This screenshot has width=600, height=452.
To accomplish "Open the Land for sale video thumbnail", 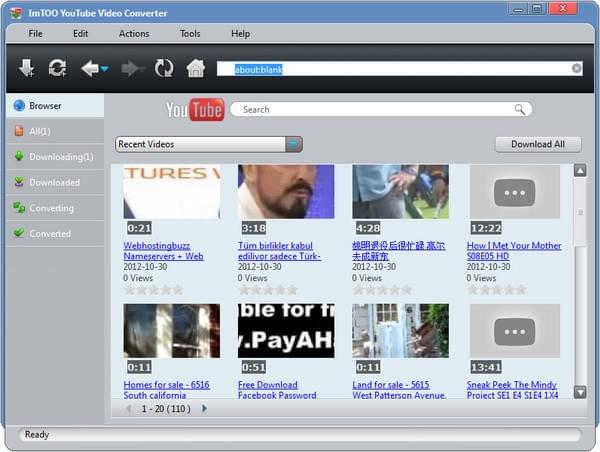I will click(x=400, y=331).
